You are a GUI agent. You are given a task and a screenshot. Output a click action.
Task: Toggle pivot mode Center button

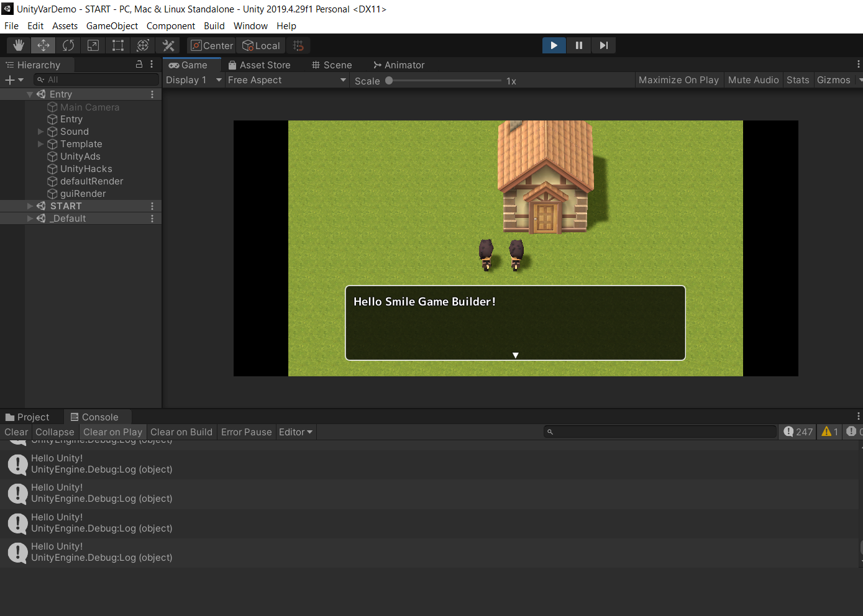click(212, 45)
